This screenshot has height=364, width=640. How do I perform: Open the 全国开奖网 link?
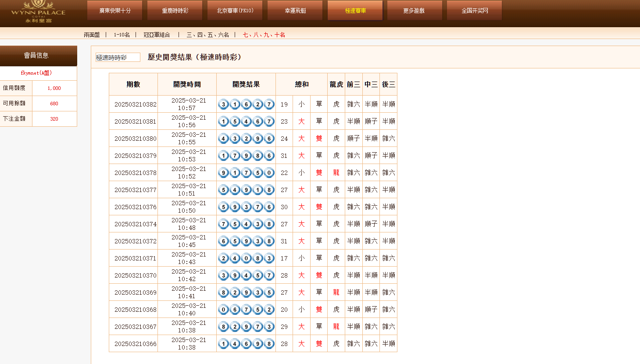point(474,11)
